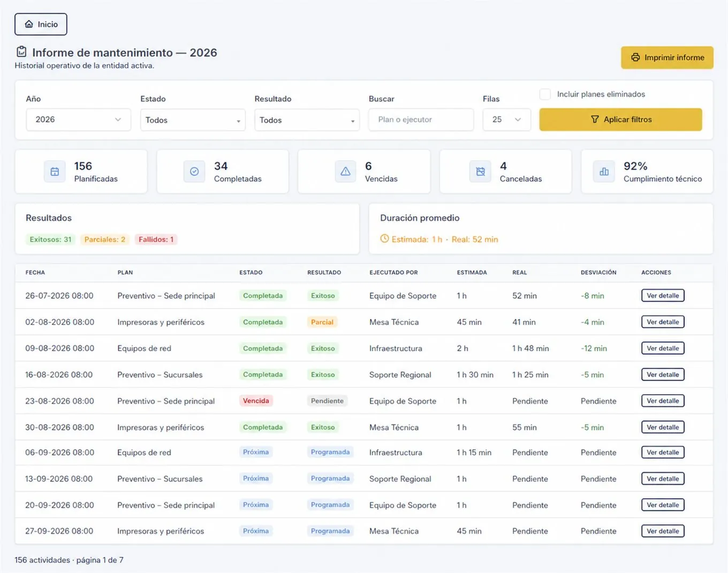Open Ver detalle for 26-07-2026 activity
This screenshot has height=573, width=728.
(663, 296)
